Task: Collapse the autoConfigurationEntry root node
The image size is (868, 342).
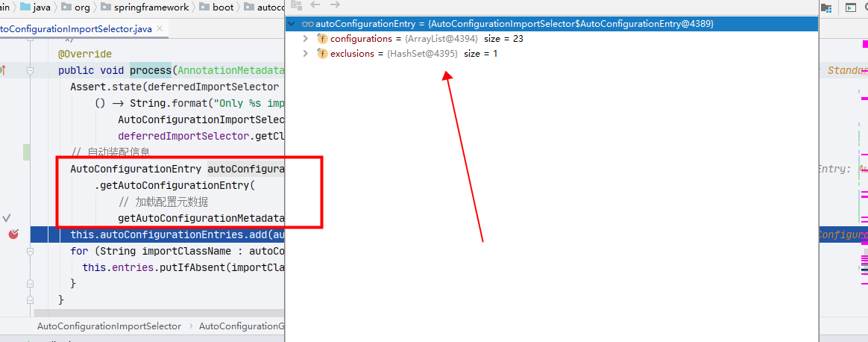Action: [292, 24]
